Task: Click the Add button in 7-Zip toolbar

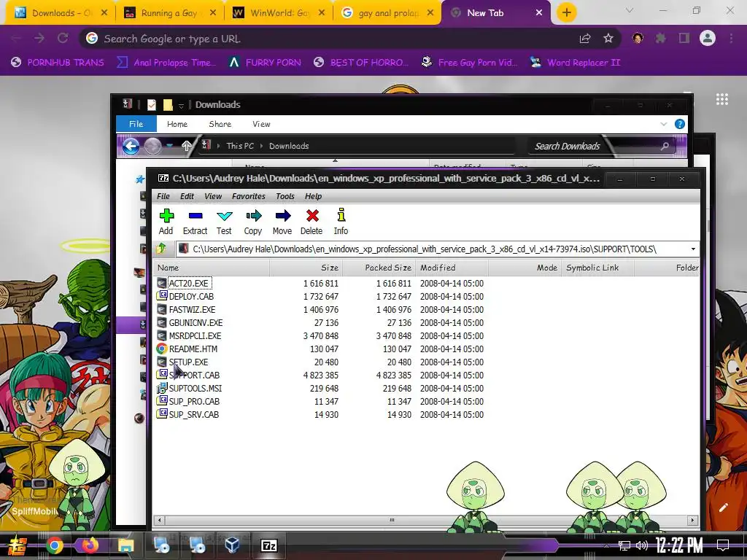Action: coord(166,222)
